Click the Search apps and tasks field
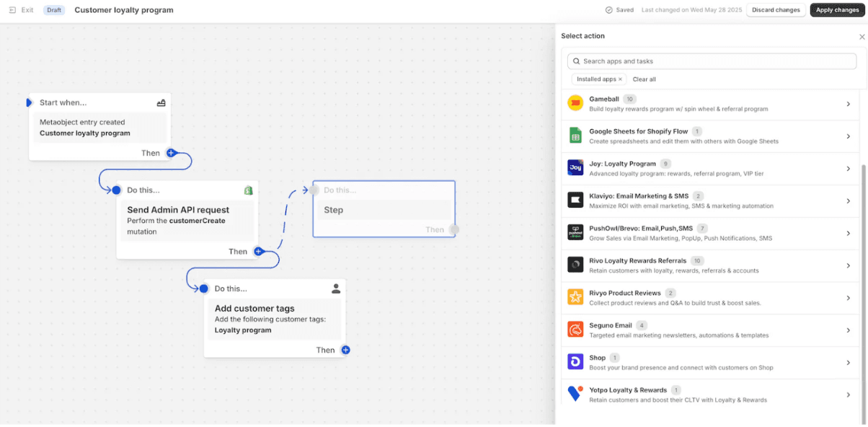868x427 pixels. [x=712, y=61]
